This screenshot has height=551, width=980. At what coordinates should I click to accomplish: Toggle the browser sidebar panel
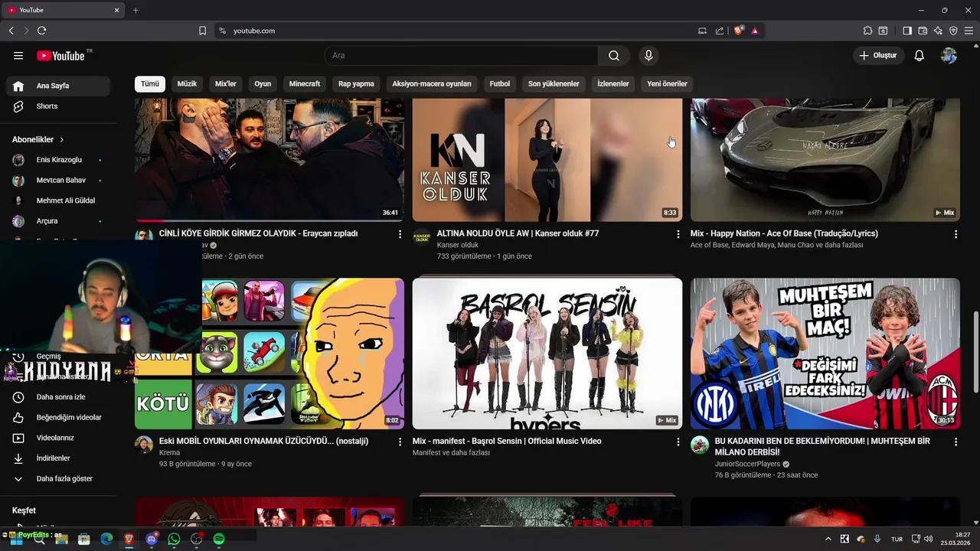[x=907, y=31]
